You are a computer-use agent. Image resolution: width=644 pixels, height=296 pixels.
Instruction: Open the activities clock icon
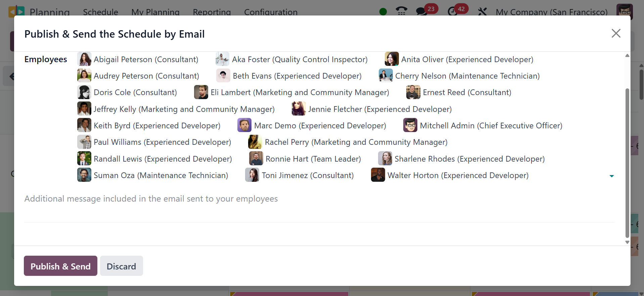pos(453,11)
